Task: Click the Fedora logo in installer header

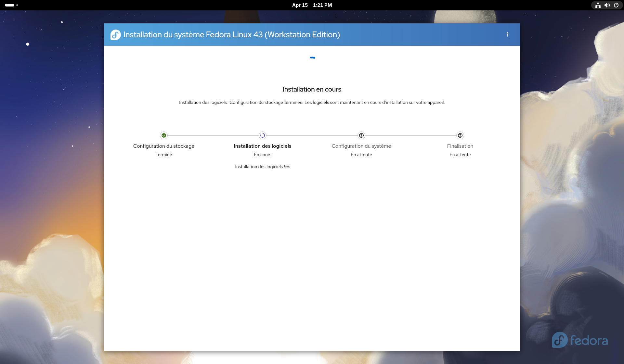Action: pos(115,35)
